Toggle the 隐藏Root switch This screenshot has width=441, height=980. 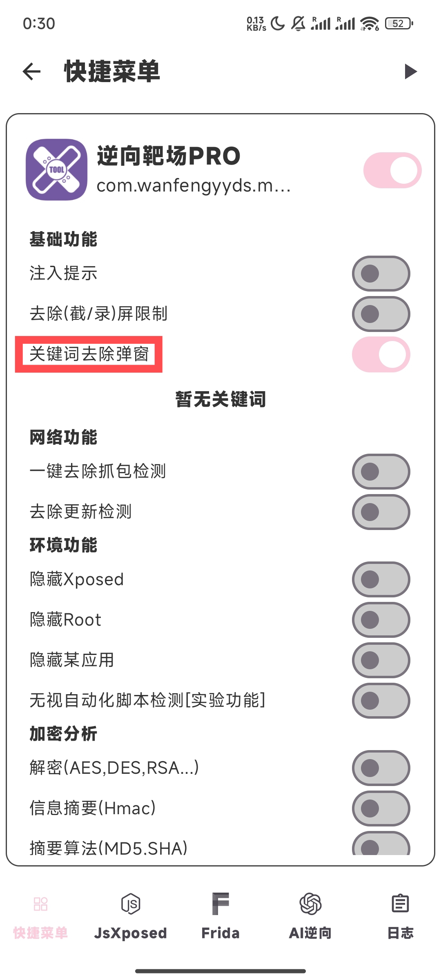tap(381, 620)
